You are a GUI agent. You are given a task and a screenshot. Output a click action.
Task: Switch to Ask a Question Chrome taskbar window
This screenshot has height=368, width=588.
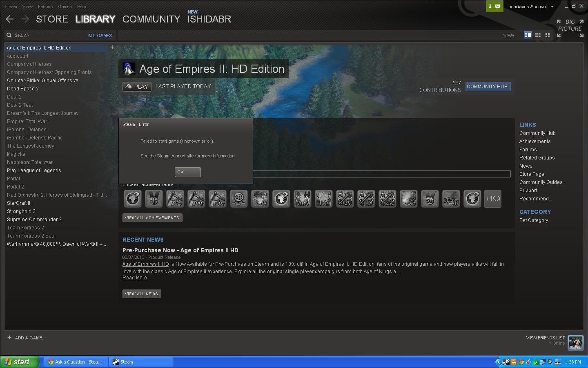(x=75, y=362)
